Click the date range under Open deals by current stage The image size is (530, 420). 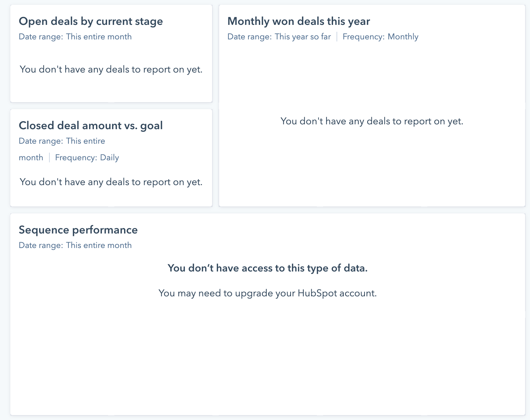point(75,37)
